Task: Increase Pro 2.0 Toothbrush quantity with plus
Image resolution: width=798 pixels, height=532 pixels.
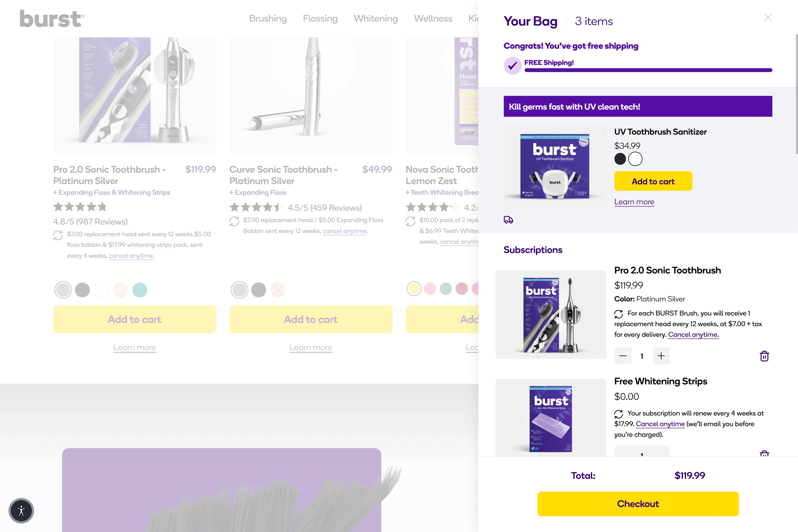Action: tap(661, 356)
